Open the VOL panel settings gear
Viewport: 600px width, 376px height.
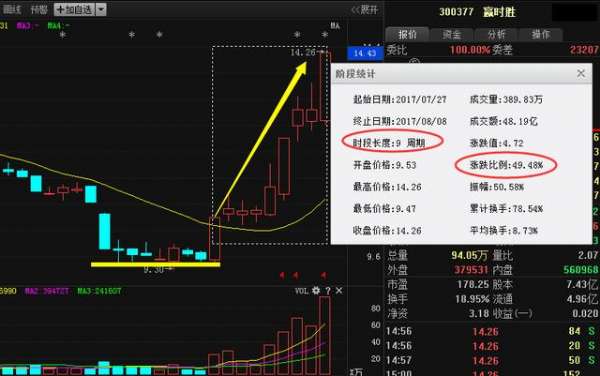pyautogui.click(x=316, y=291)
